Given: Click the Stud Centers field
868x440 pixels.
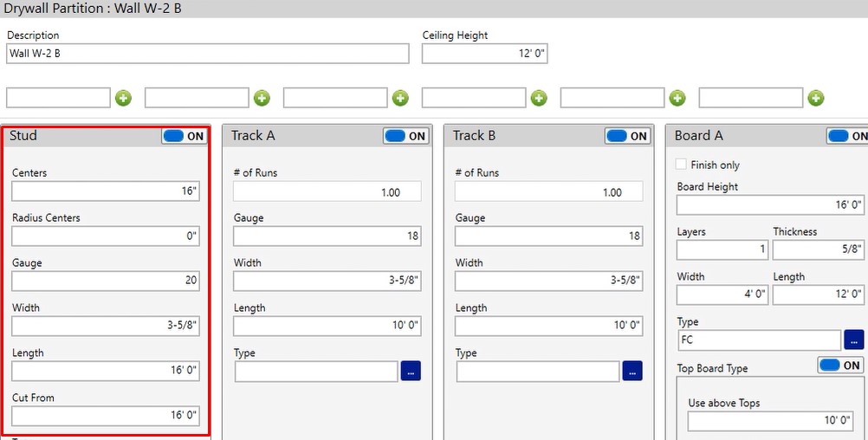Looking at the screenshot, I should 106,191.
